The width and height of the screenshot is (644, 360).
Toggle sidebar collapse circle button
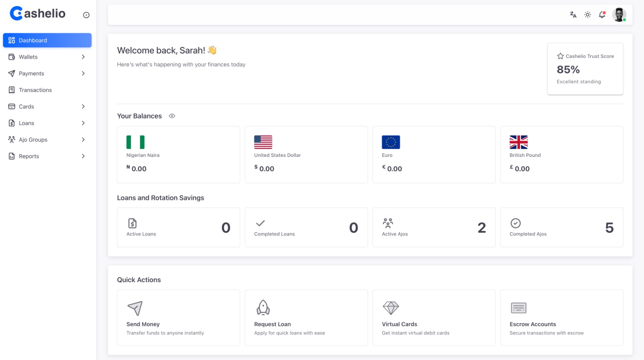coord(86,15)
